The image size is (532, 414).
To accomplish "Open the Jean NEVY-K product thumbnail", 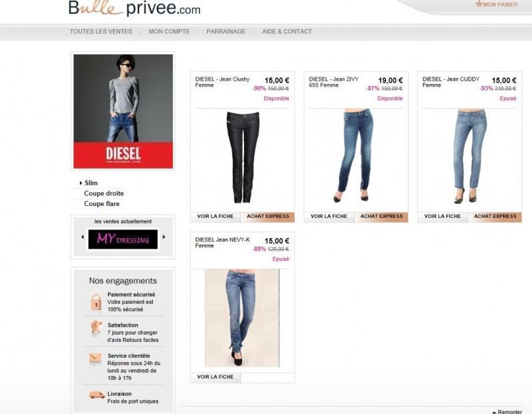I will click(242, 318).
